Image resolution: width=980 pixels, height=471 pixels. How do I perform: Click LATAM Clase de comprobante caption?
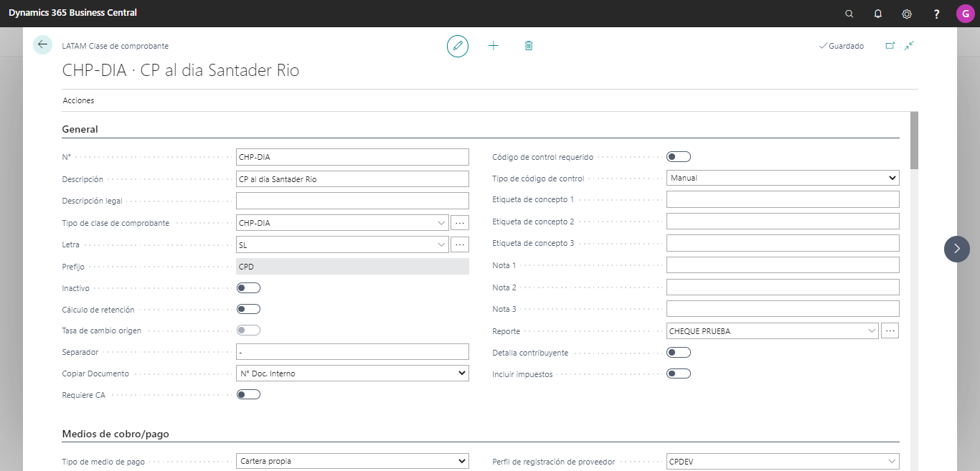116,46
